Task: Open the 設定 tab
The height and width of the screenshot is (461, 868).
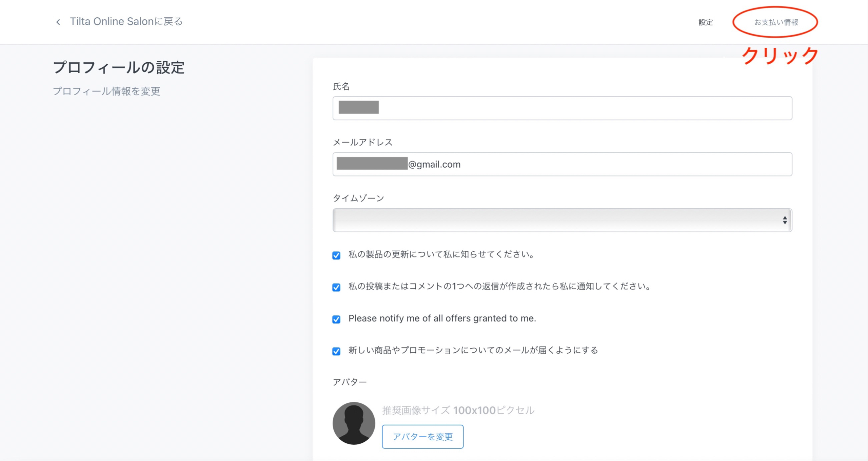Action: 705,22
